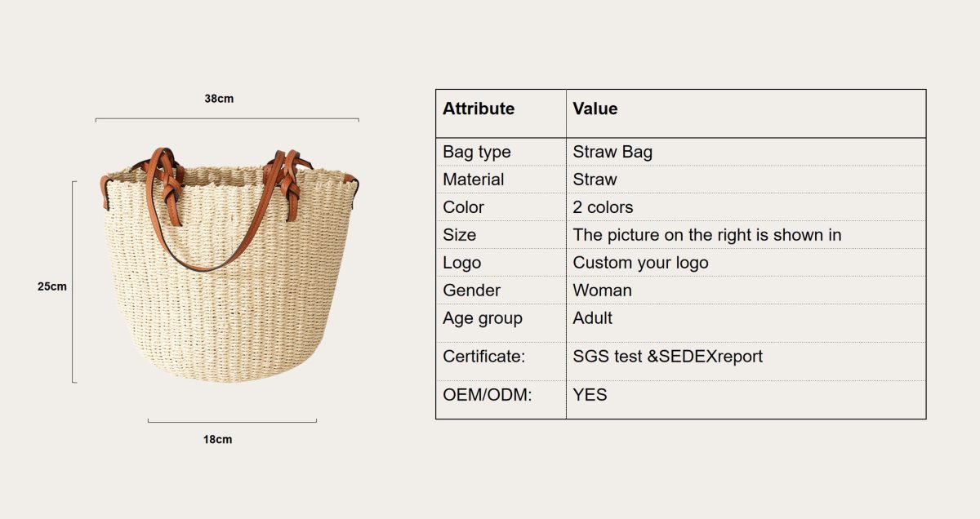Image resolution: width=980 pixels, height=519 pixels.
Task: Click the Bag type attribute cell
Action: click(x=477, y=152)
